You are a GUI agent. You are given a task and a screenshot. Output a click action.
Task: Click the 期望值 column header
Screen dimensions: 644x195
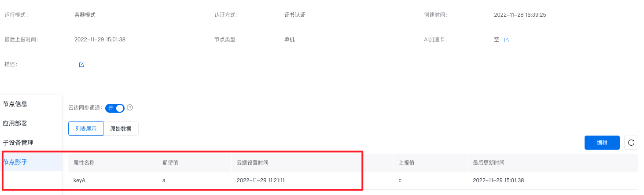170,163
